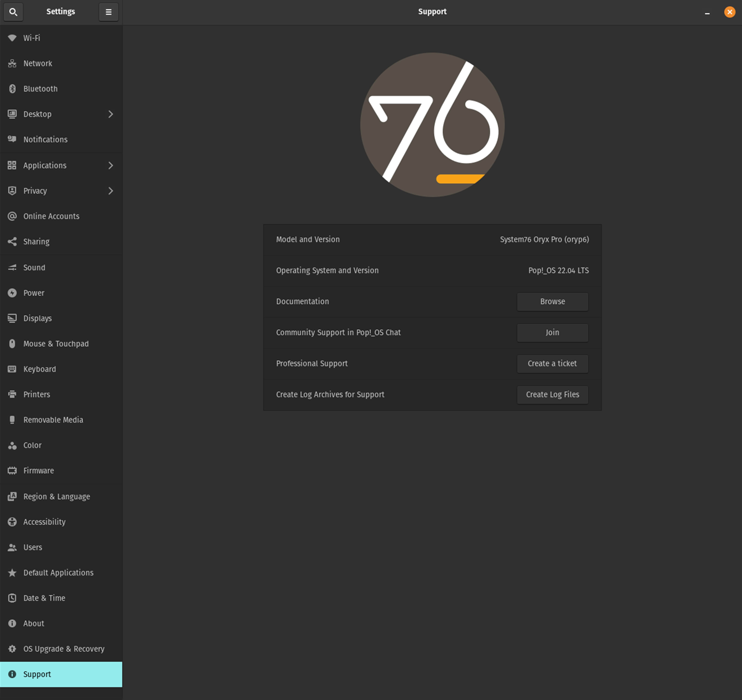Go to Color settings
Image resolution: width=742 pixels, height=700 pixels.
(61, 445)
